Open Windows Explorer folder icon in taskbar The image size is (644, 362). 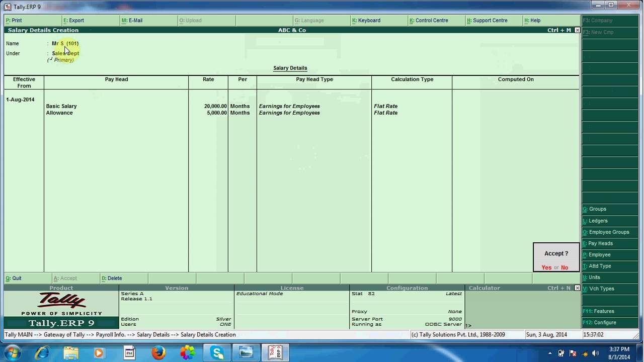pos(71,353)
